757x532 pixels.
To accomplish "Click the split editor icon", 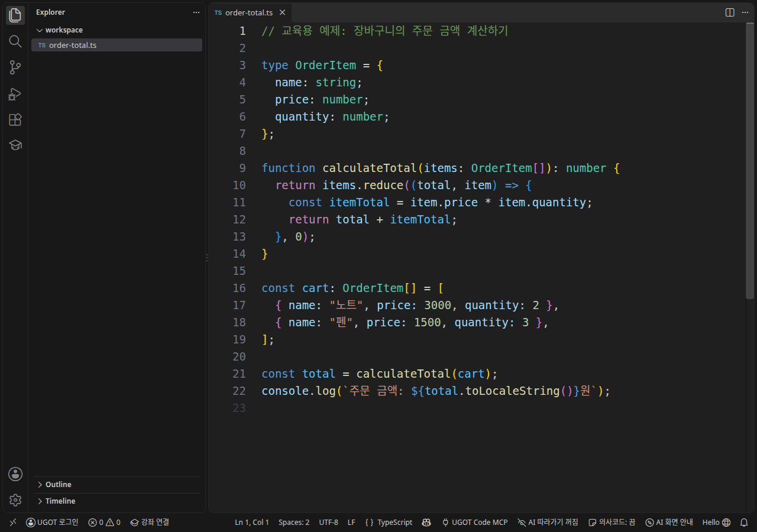I will pyautogui.click(x=730, y=12).
